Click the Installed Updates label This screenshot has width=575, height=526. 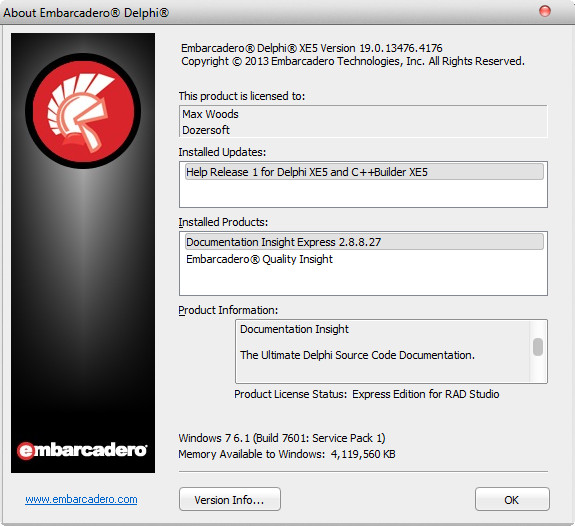pos(222,152)
